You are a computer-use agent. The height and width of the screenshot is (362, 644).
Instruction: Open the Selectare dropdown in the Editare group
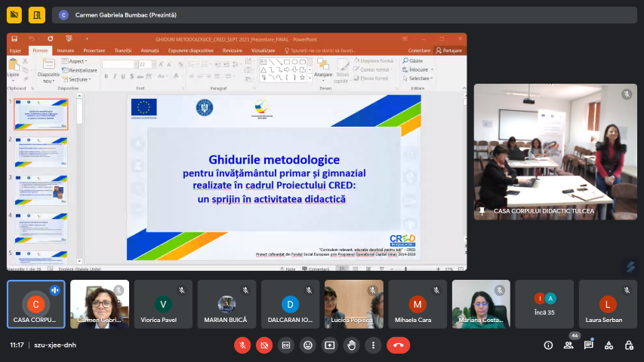pos(420,78)
